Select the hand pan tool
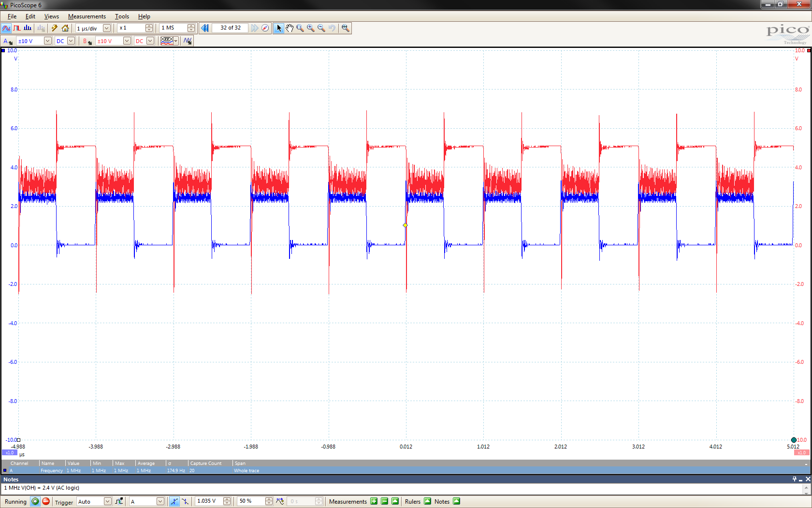This screenshot has width=812, height=508. click(x=290, y=28)
